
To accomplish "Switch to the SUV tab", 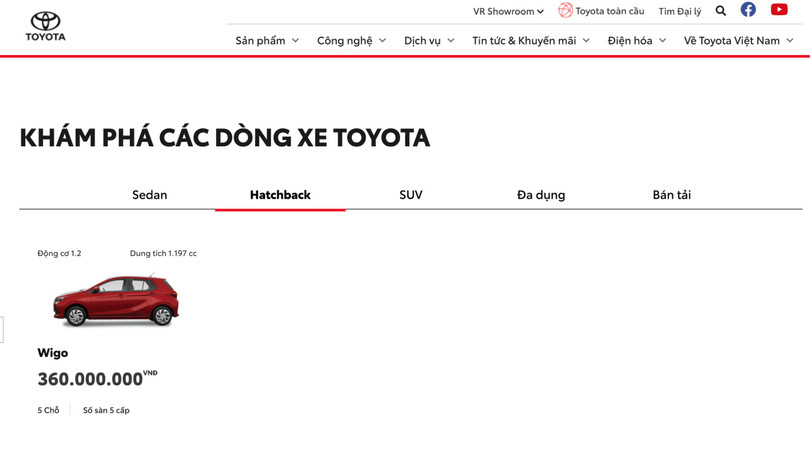I will 411,195.
